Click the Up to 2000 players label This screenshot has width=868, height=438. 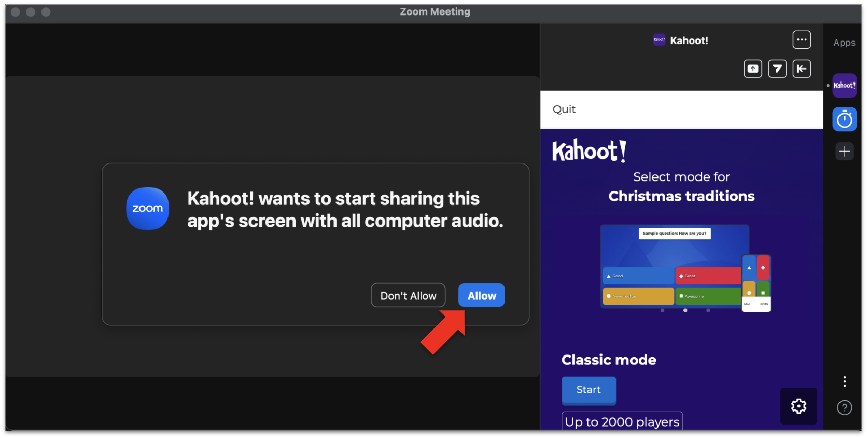622,422
